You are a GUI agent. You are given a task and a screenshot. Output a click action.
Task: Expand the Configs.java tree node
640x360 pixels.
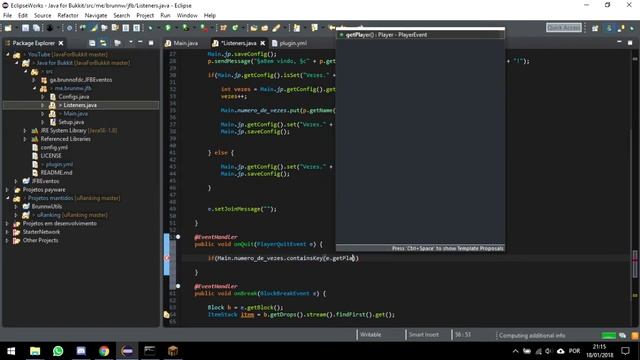coord(43,97)
